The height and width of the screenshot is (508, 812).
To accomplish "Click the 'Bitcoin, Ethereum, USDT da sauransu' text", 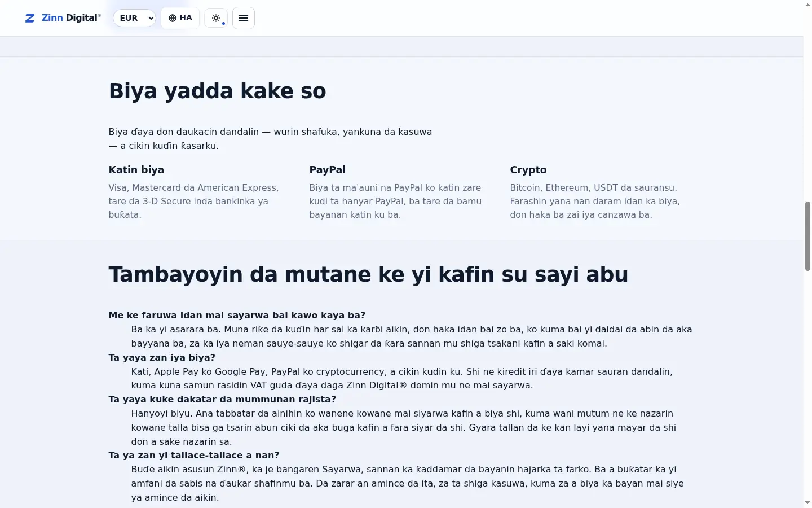I will click(593, 188).
